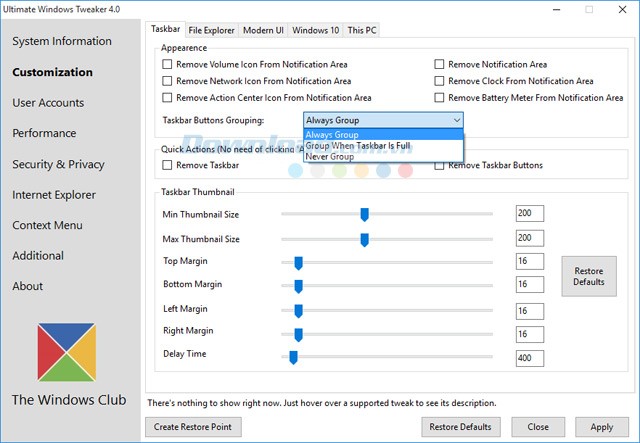The width and height of the screenshot is (640, 443).
Task: Open the Windows 10 tab
Action: pos(317,30)
